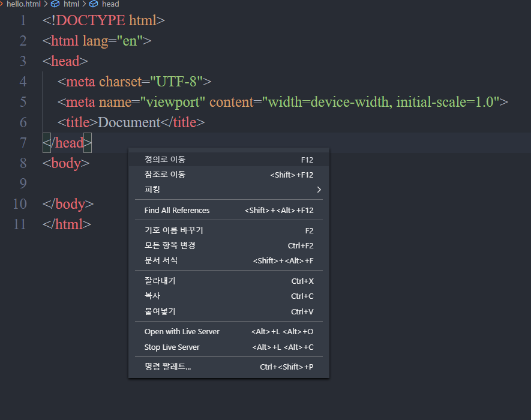Click the html breadcrumb cube icon
The image size is (531, 420).
click(x=55, y=4)
